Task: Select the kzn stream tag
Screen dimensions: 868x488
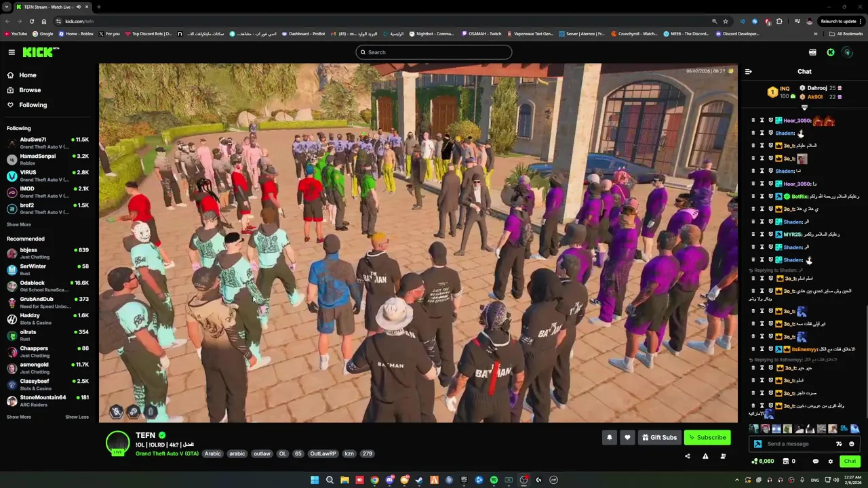Action: pos(349,453)
